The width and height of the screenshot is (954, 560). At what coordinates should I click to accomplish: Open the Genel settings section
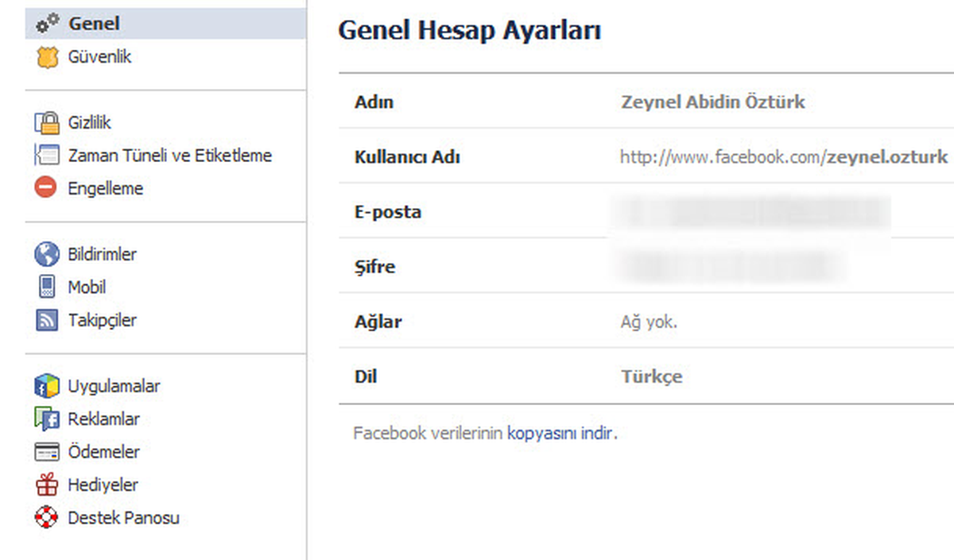click(165, 24)
